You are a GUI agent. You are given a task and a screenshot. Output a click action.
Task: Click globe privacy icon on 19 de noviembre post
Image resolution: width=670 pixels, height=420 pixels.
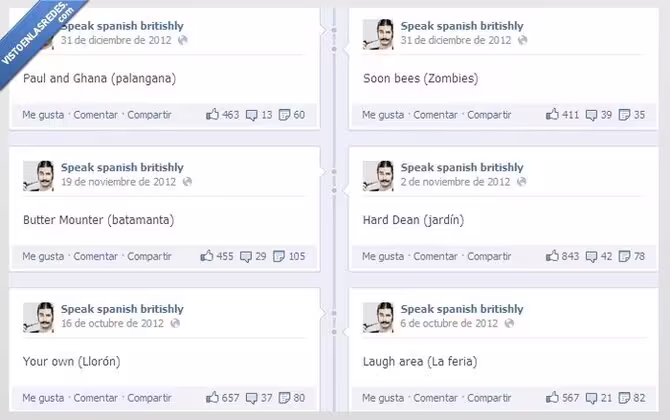click(x=187, y=182)
